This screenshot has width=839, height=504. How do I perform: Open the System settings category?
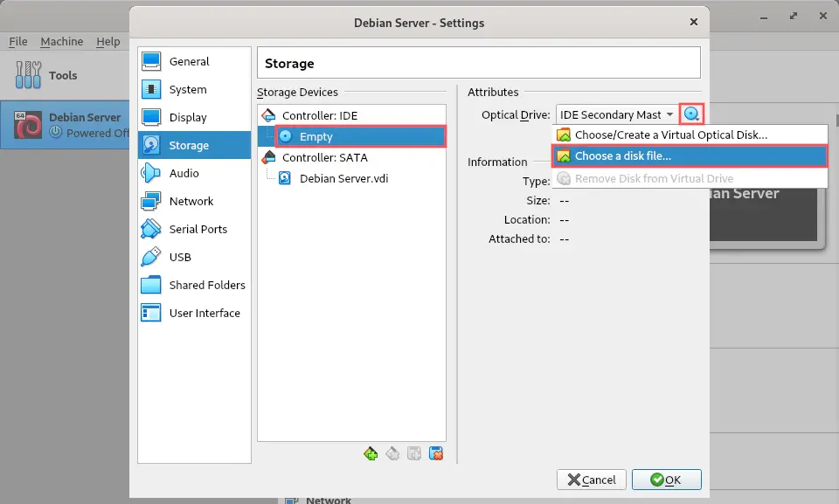point(194,89)
